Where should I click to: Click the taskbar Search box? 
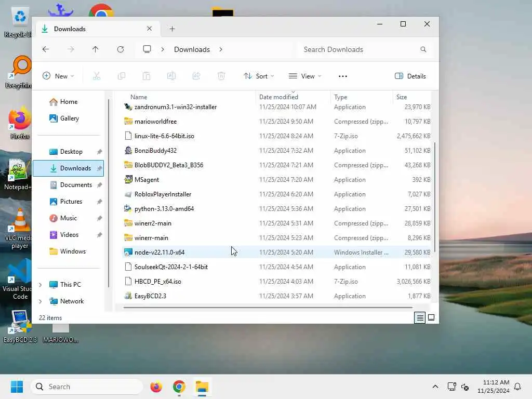point(87,387)
